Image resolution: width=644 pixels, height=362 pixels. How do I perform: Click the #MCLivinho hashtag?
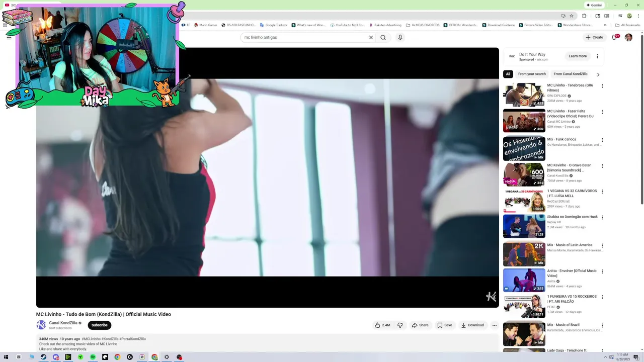[x=91, y=339]
